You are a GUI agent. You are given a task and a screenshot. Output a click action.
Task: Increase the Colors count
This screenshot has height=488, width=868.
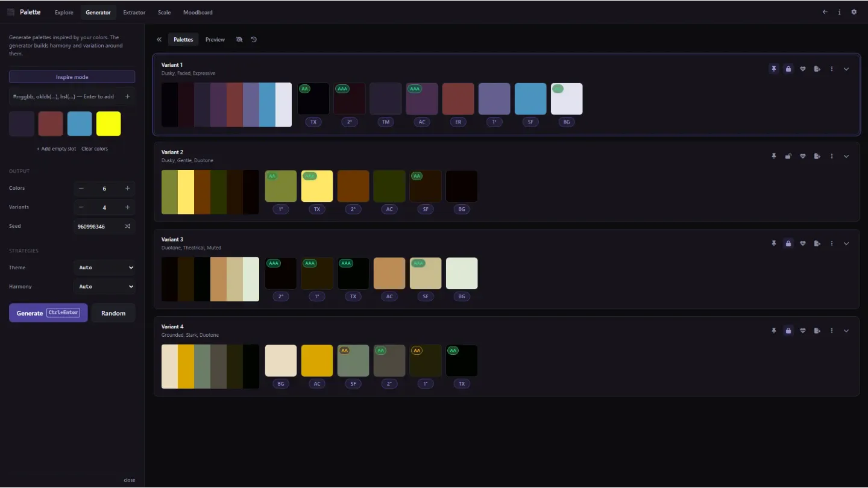pyautogui.click(x=127, y=189)
